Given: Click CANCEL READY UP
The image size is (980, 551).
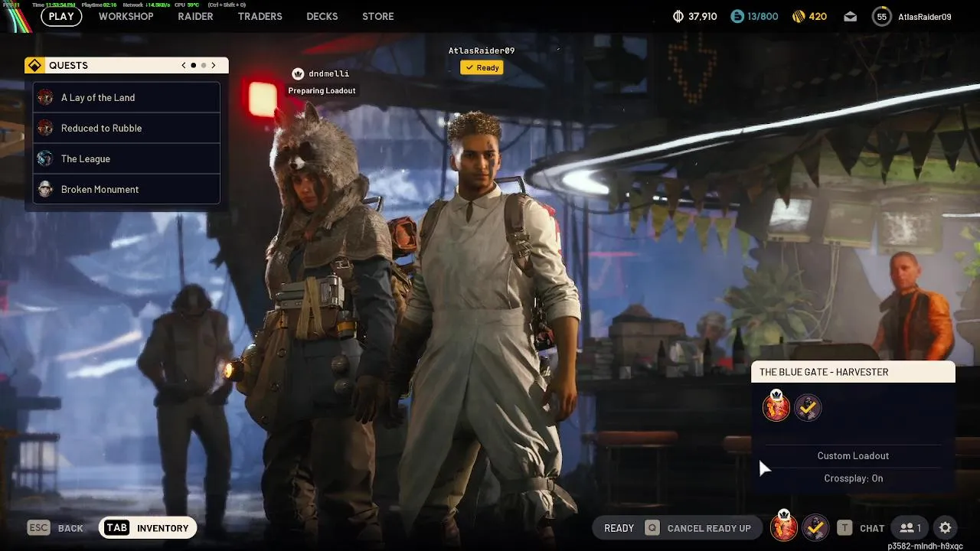Looking at the screenshot, I should (709, 528).
